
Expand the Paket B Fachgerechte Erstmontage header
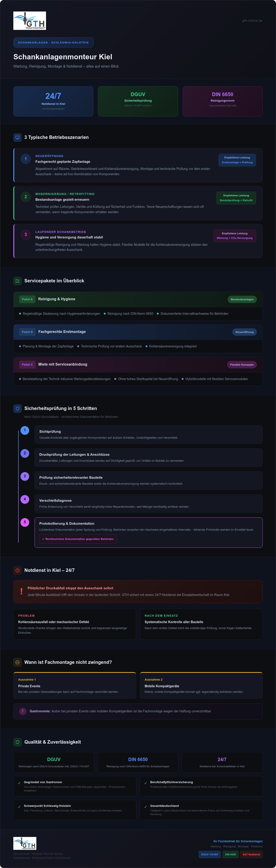[138, 332]
